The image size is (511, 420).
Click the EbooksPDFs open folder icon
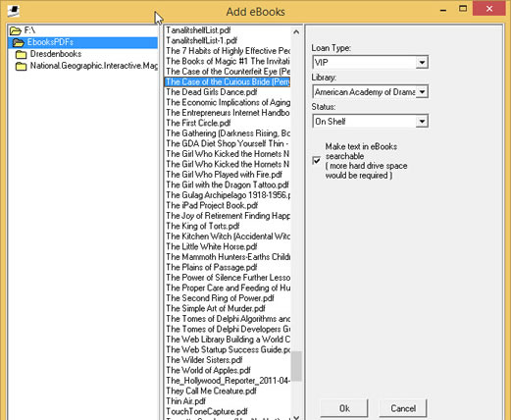(19, 42)
